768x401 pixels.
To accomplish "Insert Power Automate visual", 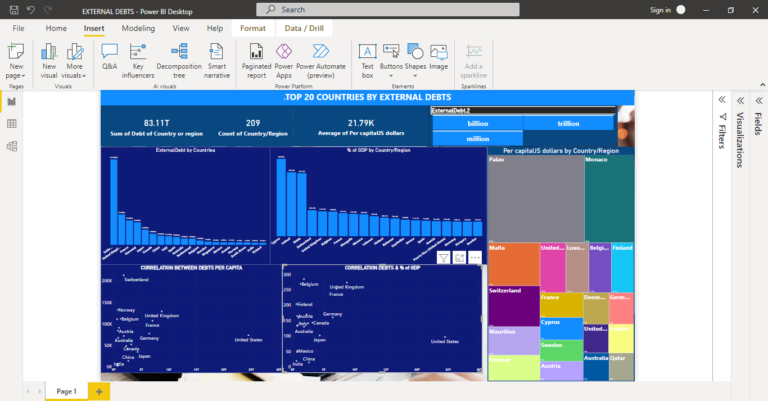I will tap(321, 61).
